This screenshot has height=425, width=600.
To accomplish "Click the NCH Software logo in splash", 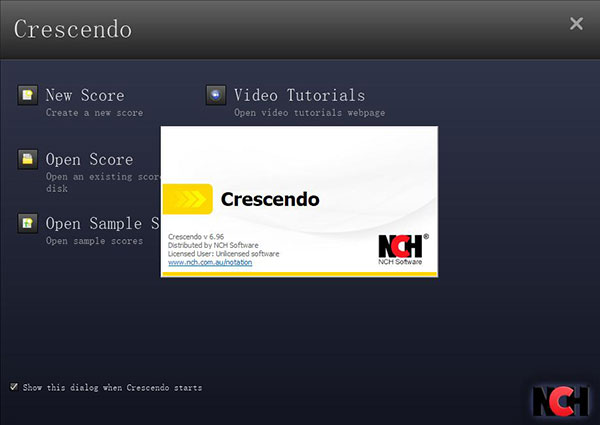I will pos(403,249).
